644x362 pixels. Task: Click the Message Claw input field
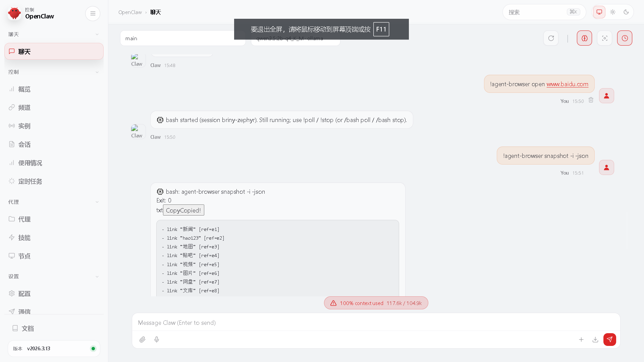coord(376,322)
